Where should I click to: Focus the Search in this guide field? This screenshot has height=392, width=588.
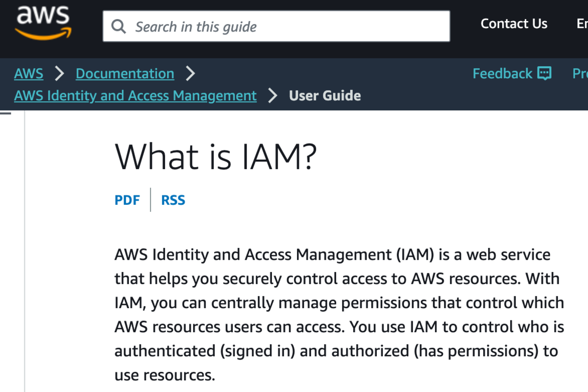(x=276, y=26)
